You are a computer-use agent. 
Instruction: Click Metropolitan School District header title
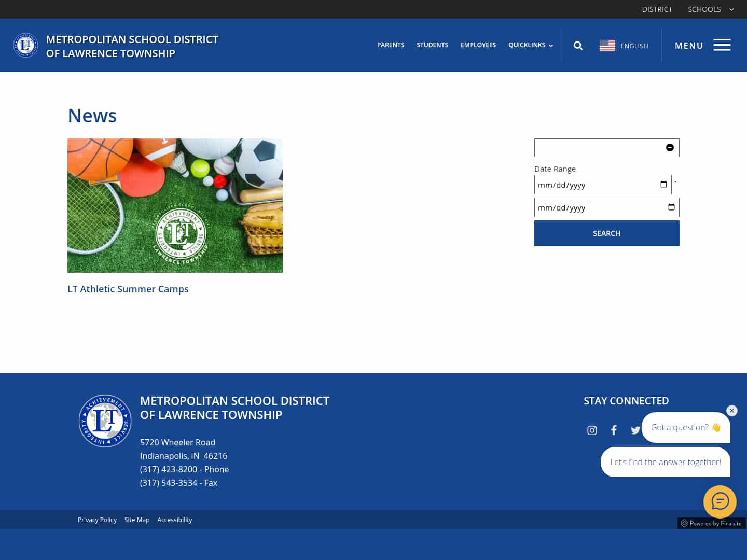click(132, 46)
